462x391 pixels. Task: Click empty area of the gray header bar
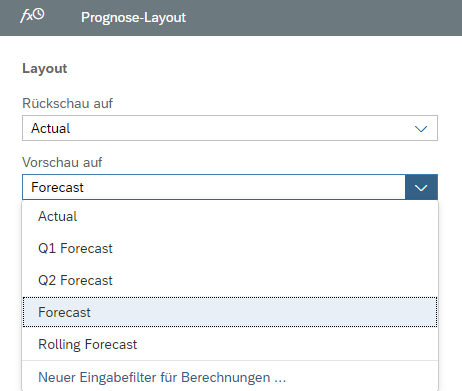[x=317, y=17]
